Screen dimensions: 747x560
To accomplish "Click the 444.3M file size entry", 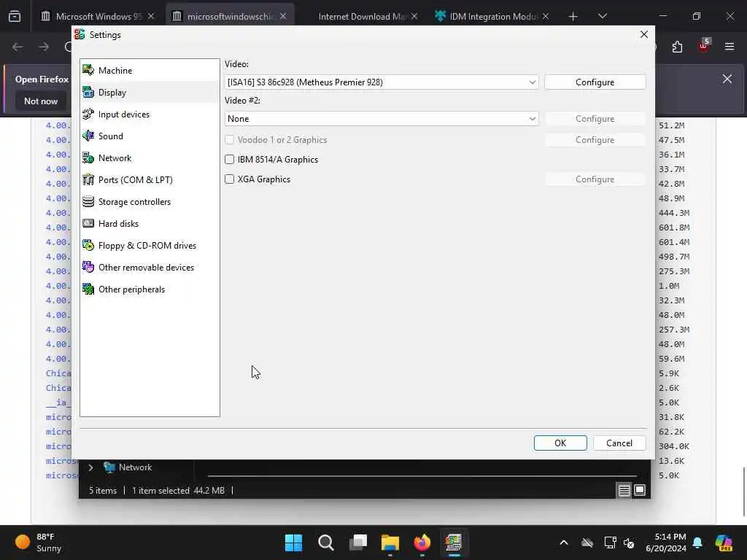I will (x=673, y=213).
